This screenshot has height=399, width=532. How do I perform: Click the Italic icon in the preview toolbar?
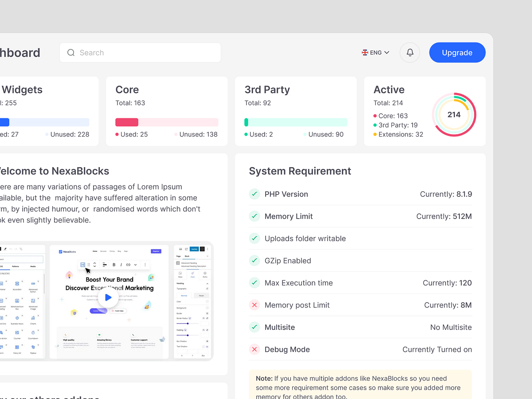tap(121, 265)
